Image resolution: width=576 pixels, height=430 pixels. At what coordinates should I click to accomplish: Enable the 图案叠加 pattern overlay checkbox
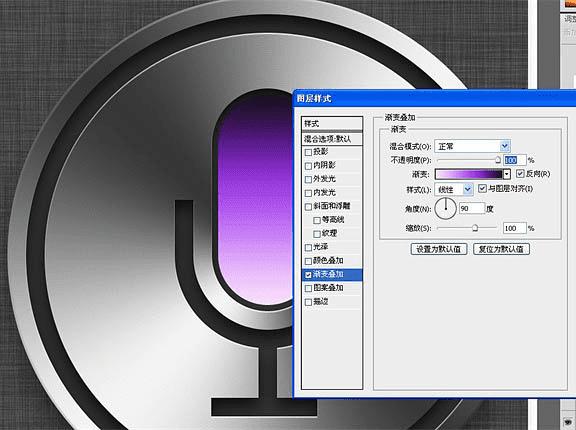coord(309,288)
